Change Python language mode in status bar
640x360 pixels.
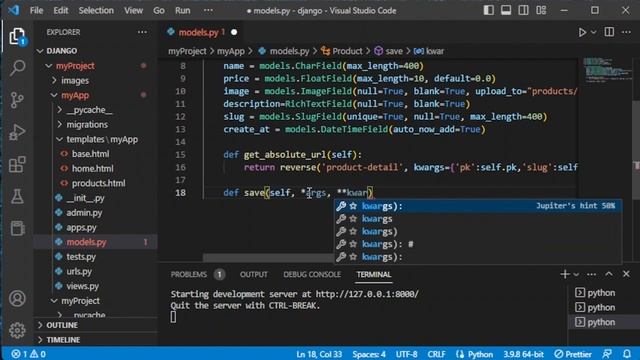click(474, 354)
